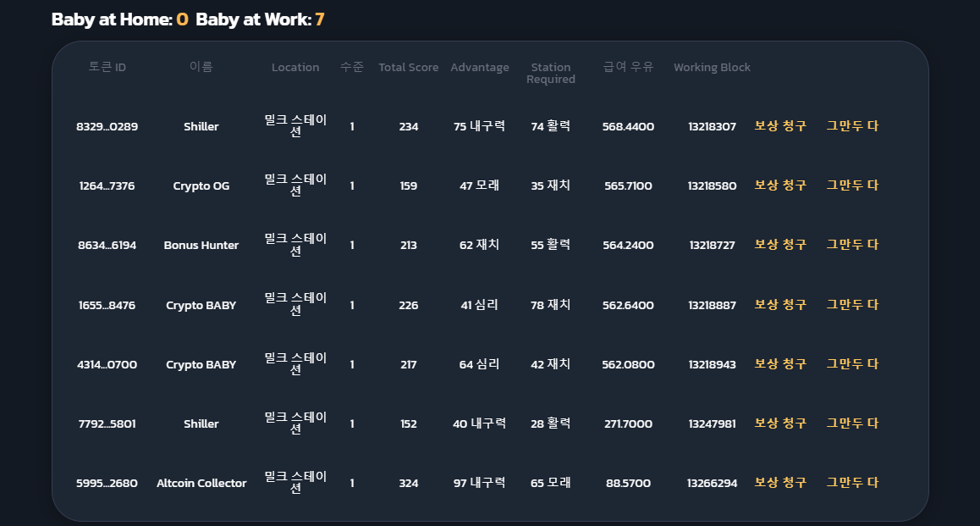Screen dimensions: 980x526
Task: Click the Advantage column header
Action: pos(479,67)
